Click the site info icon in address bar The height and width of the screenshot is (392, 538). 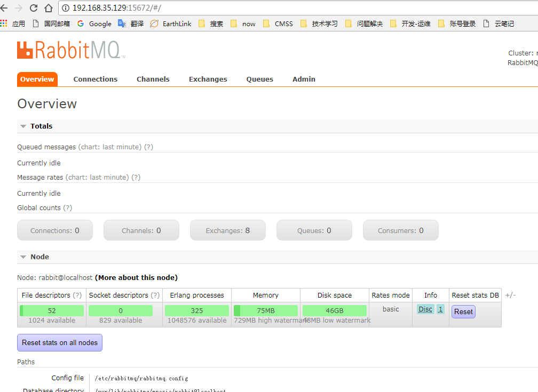[x=66, y=8]
